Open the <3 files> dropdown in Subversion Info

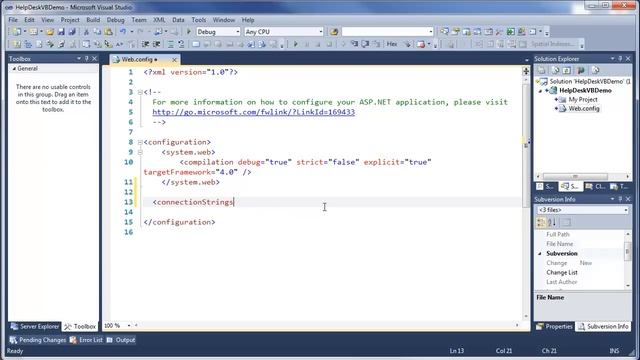click(x=626, y=210)
